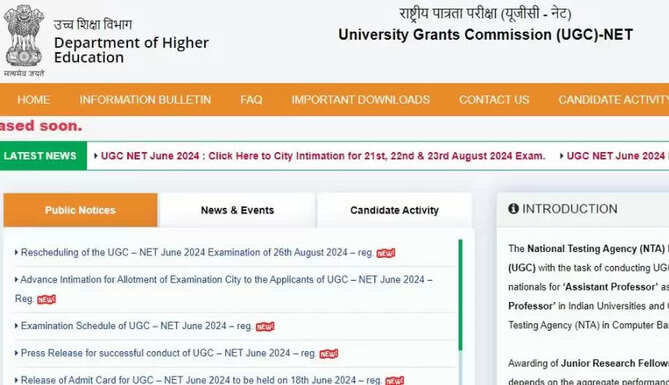Image resolution: width=669 pixels, height=385 pixels.
Task: Click new badge after Advance Intimation Reg.
Action: [x=46, y=300]
